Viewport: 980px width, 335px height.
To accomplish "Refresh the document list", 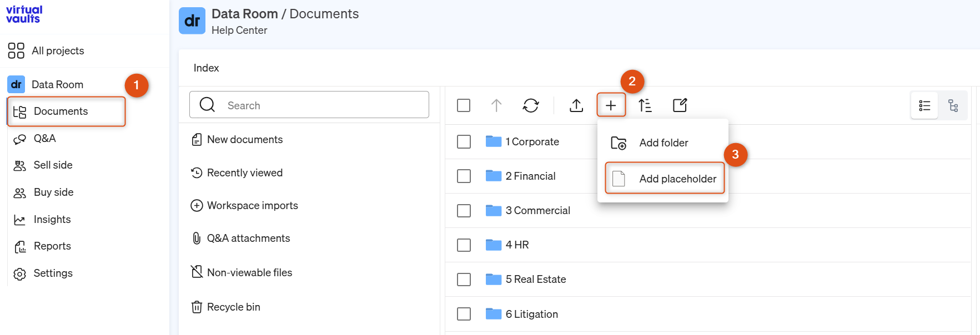I will pyautogui.click(x=531, y=105).
